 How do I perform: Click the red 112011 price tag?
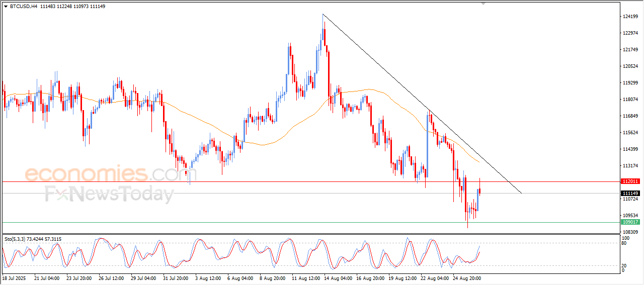pyautogui.click(x=630, y=181)
